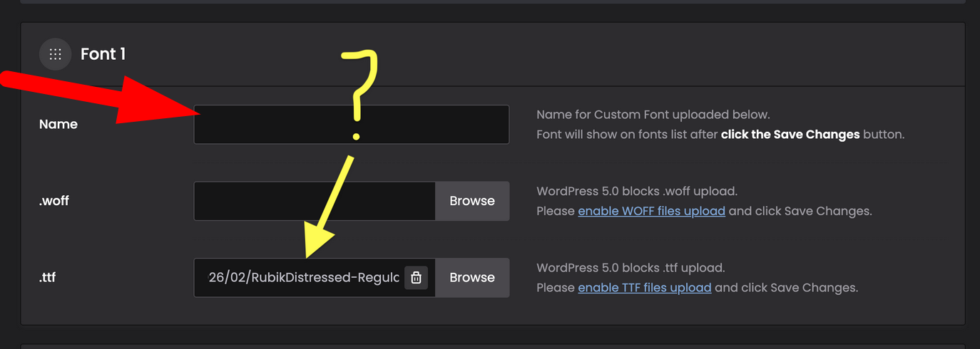Open the enable TTF files upload link
This screenshot has height=349, width=980.
(644, 288)
